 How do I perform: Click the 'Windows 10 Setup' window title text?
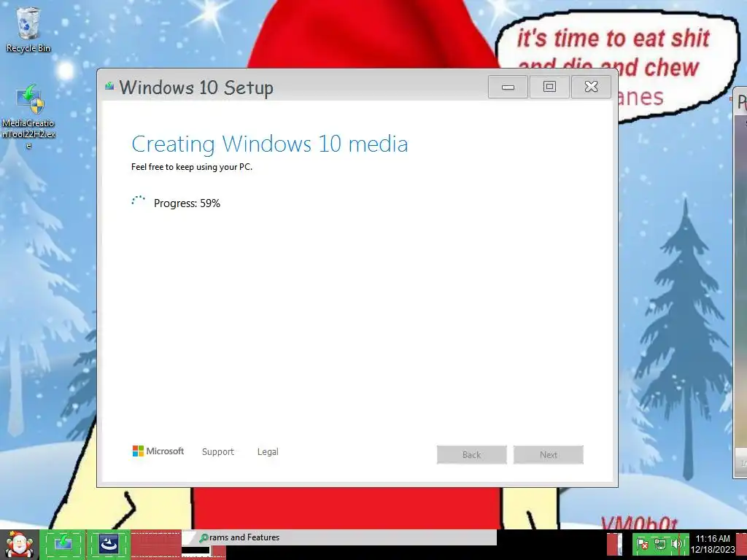196,87
